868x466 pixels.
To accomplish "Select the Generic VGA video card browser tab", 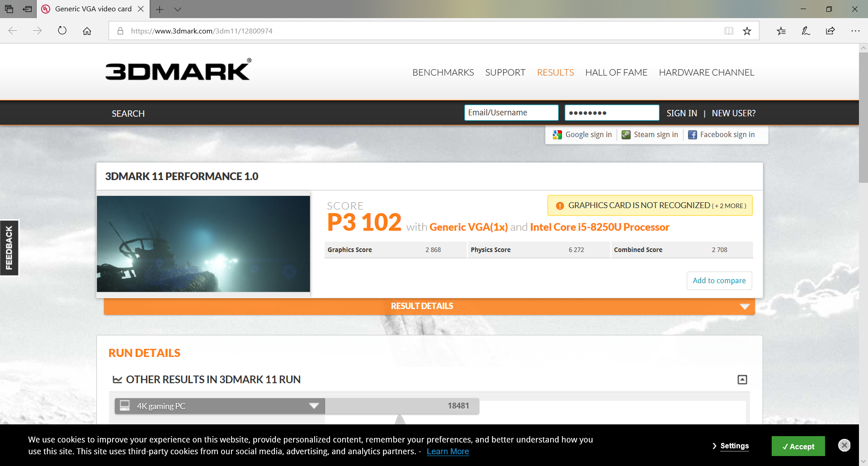I will point(93,9).
